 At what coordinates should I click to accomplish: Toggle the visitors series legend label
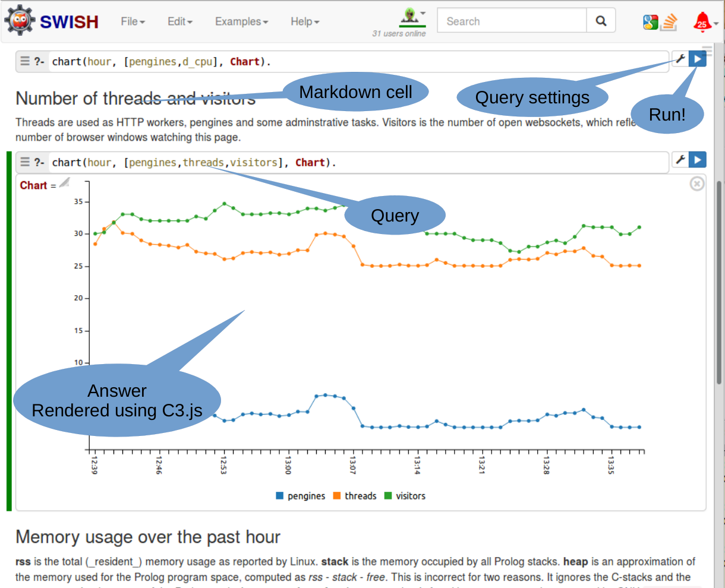411,496
